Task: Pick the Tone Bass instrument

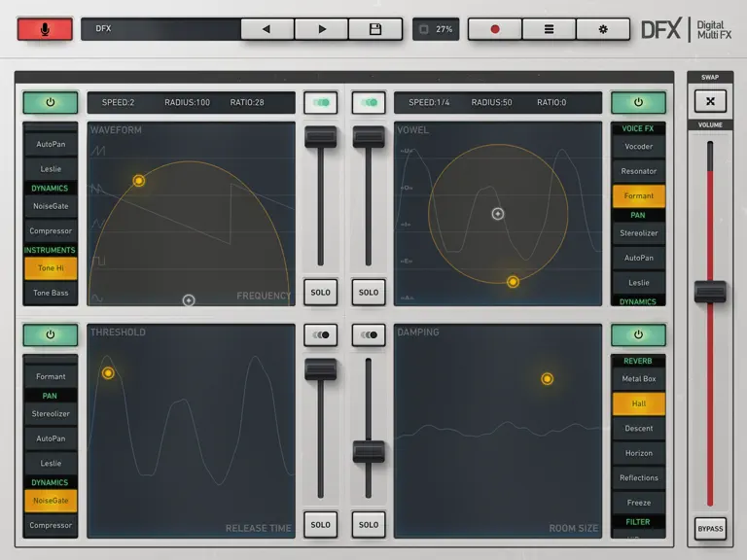Action: (51, 293)
